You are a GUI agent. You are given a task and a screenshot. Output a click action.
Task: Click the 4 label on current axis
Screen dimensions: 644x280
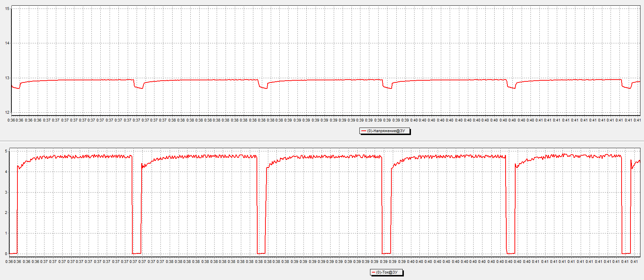pyautogui.click(x=6, y=172)
